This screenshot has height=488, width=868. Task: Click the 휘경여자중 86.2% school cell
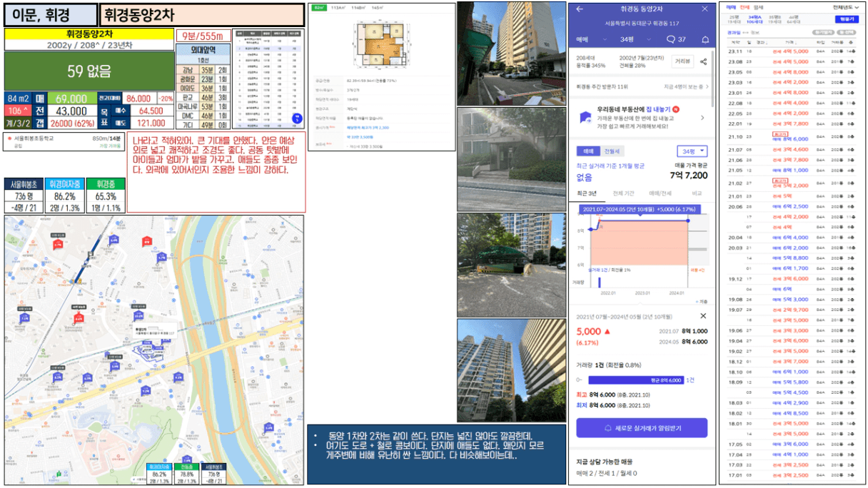pyautogui.click(x=65, y=196)
